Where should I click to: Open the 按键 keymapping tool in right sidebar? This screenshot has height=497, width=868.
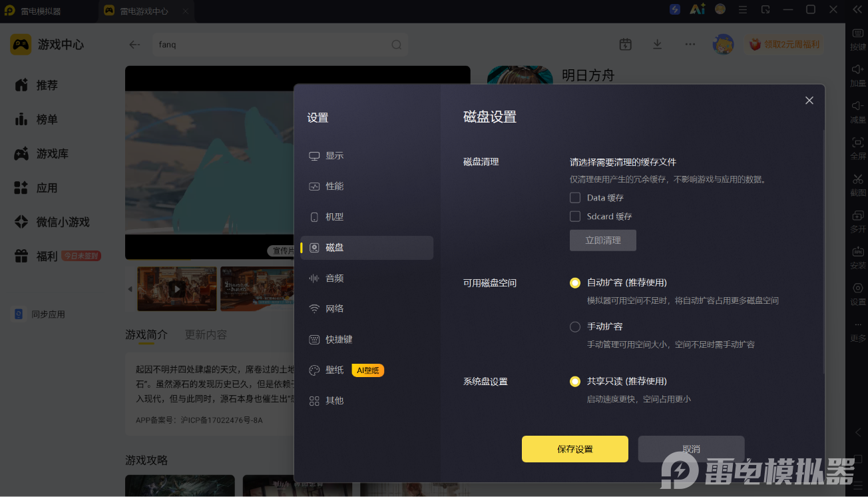[858, 39]
